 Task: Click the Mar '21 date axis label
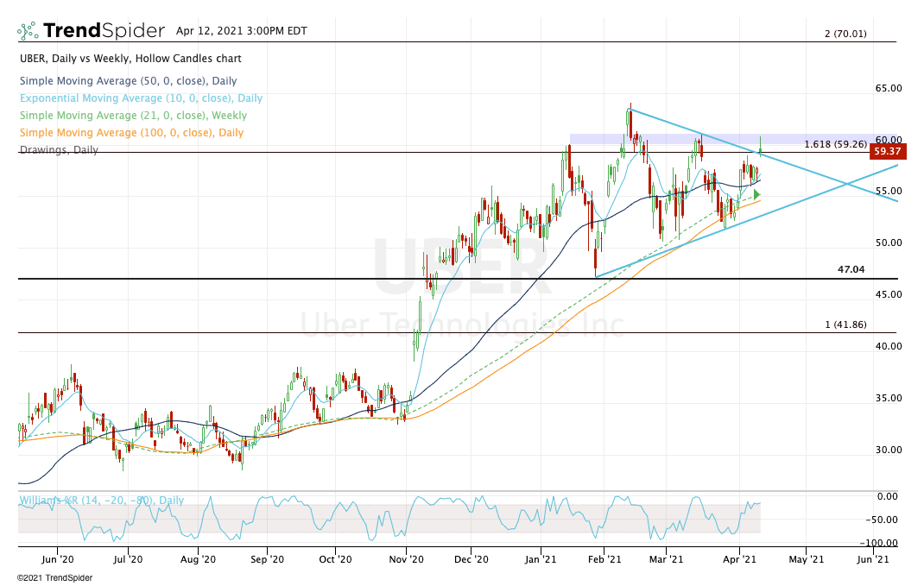tap(666, 559)
